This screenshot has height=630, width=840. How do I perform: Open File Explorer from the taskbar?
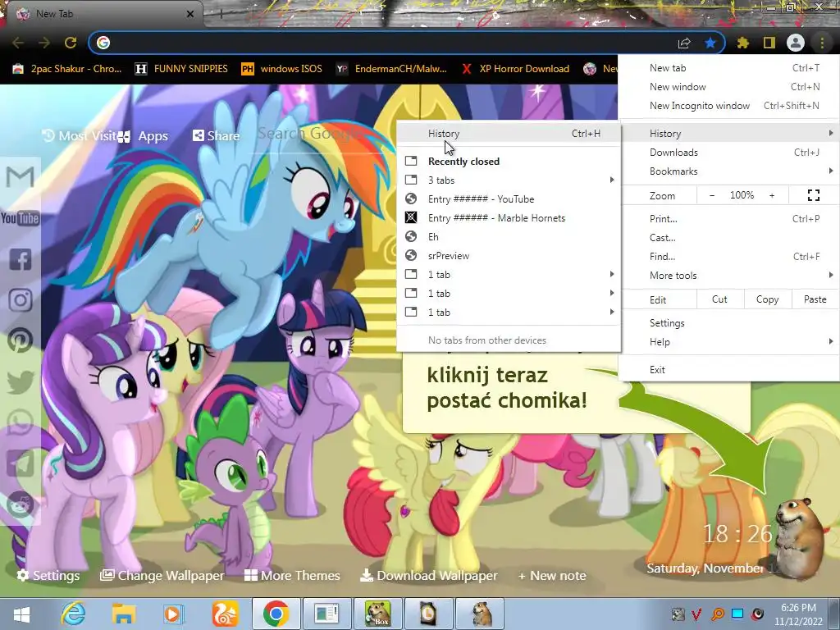[123, 614]
